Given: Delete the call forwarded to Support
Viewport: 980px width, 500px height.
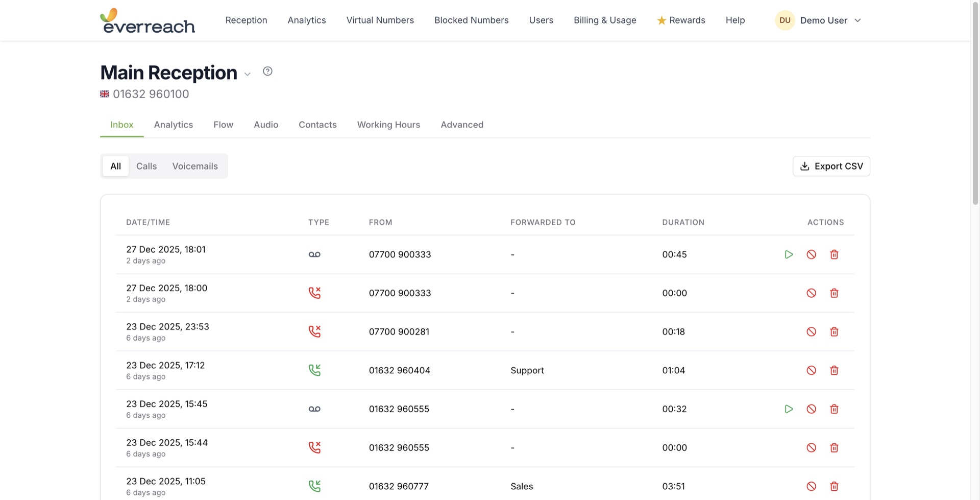Looking at the screenshot, I should tap(835, 370).
